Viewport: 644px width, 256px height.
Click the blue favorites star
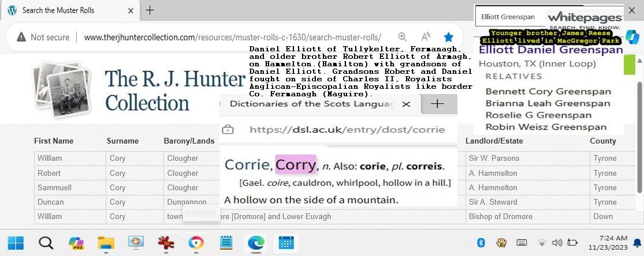pos(449,37)
